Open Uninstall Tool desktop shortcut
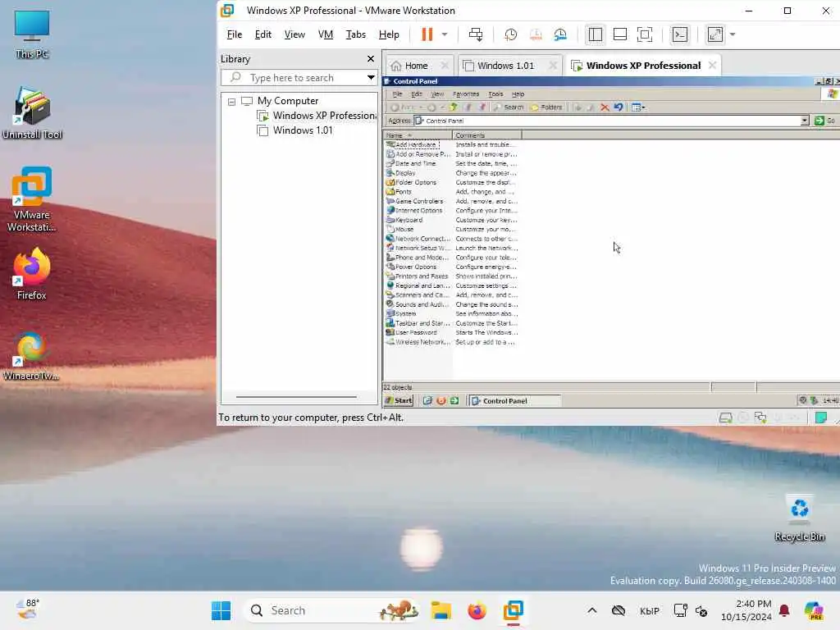This screenshot has height=630, width=840. 32,112
